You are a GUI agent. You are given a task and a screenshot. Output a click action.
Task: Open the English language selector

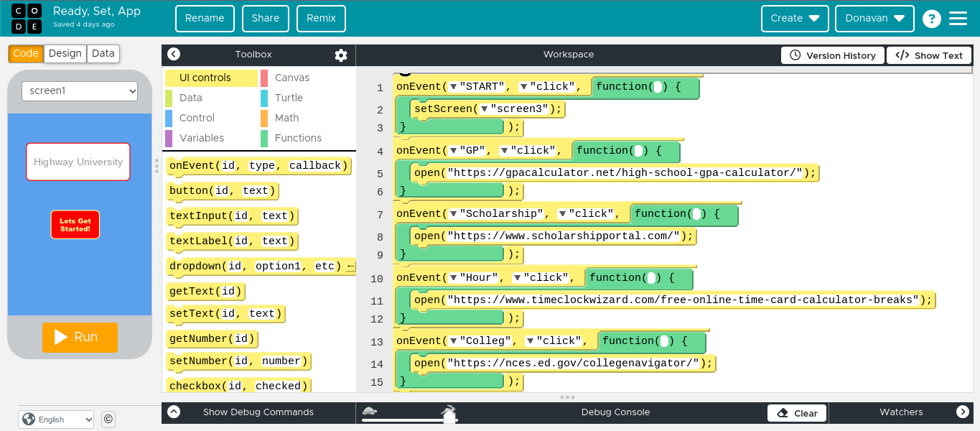point(56,420)
